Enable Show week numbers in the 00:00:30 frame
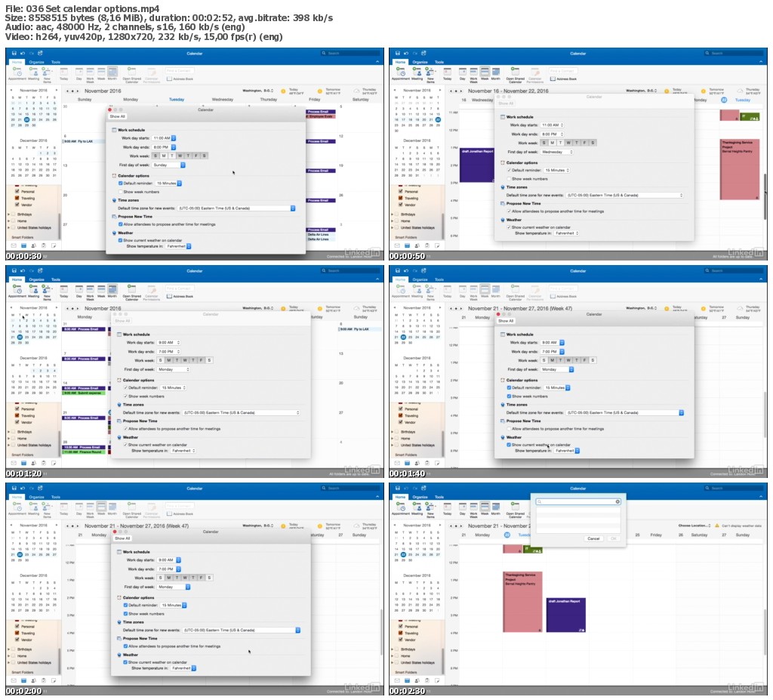Viewport: 773px width, 700px height. click(120, 191)
